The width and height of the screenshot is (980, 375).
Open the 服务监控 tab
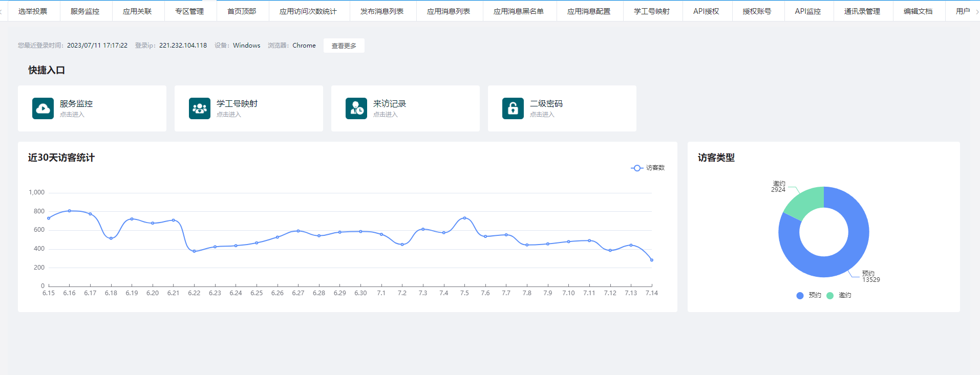click(x=85, y=11)
